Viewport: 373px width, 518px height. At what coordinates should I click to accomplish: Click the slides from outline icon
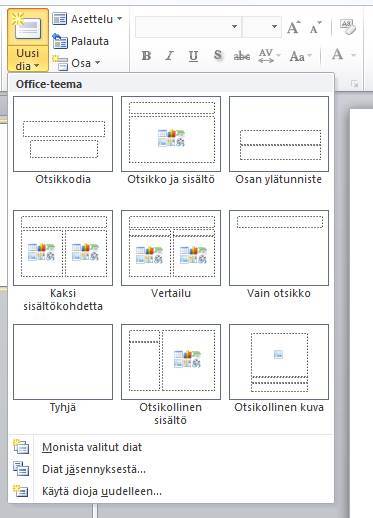click(21, 469)
